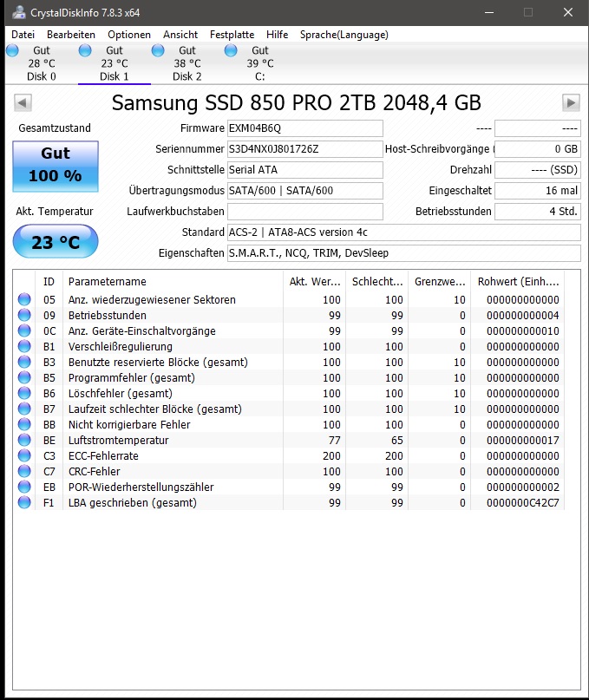Open the Optionen menu
This screenshot has width=589, height=700.
tap(129, 35)
